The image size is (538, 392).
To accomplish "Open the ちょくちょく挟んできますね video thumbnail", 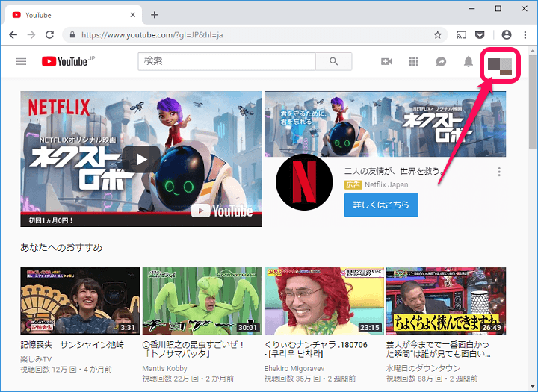I will [x=446, y=301].
